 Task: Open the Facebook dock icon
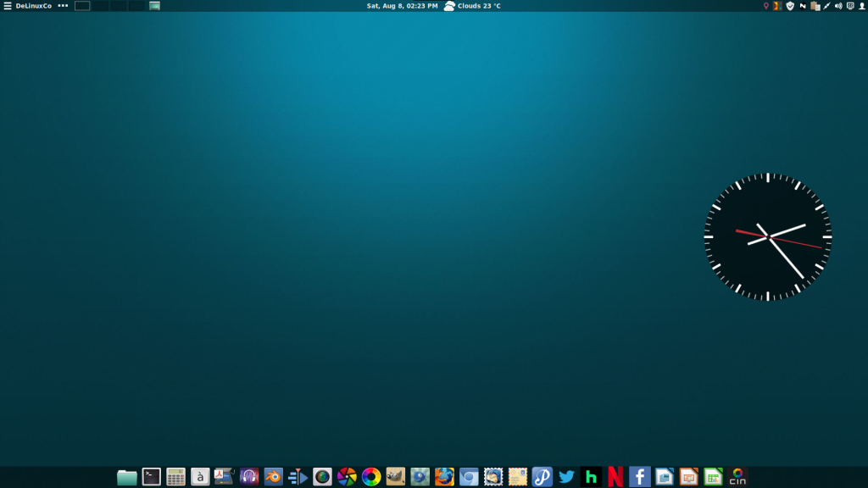(x=640, y=477)
